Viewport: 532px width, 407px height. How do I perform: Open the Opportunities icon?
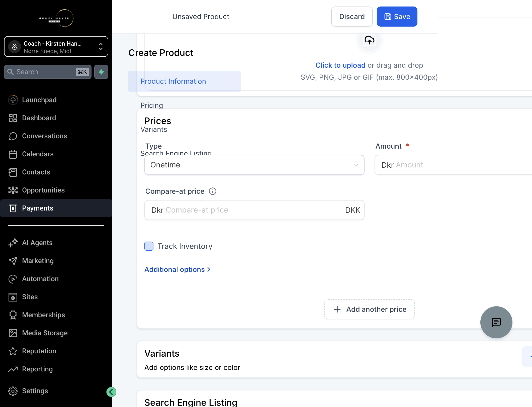(13, 190)
